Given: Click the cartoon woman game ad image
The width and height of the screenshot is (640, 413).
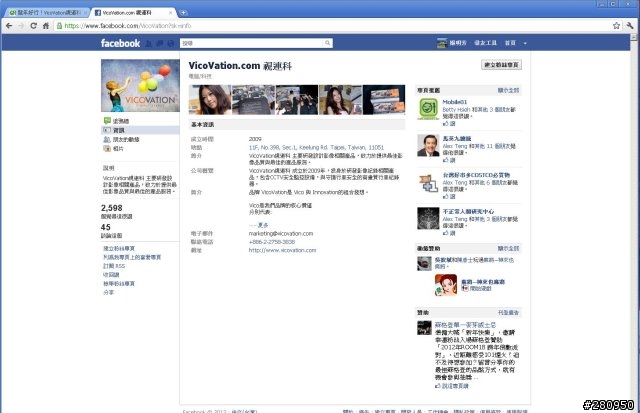Looking at the screenshot, I should (446, 285).
